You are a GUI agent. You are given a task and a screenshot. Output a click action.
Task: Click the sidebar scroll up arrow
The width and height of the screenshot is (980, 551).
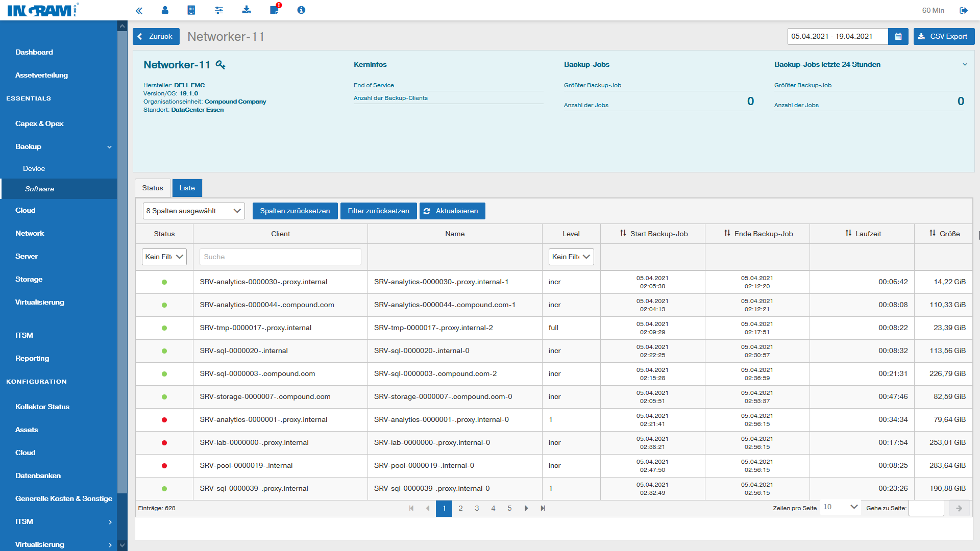pyautogui.click(x=122, y=26)
